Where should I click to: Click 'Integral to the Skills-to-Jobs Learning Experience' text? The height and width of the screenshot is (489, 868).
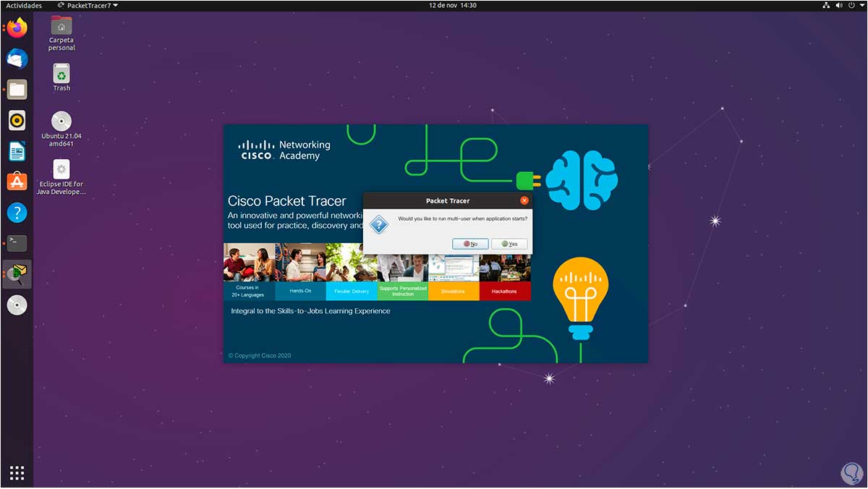tap(310, 311)
